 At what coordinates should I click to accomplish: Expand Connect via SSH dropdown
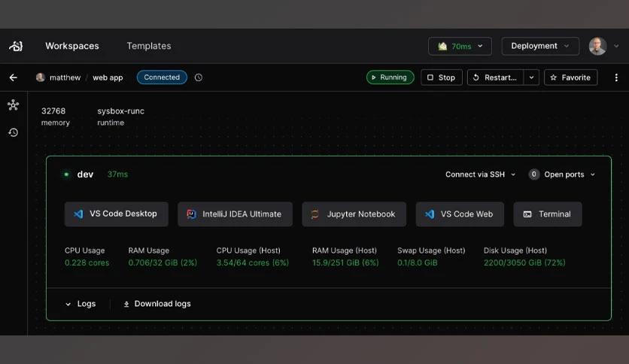pyautogui.click(x=480, y=174)
